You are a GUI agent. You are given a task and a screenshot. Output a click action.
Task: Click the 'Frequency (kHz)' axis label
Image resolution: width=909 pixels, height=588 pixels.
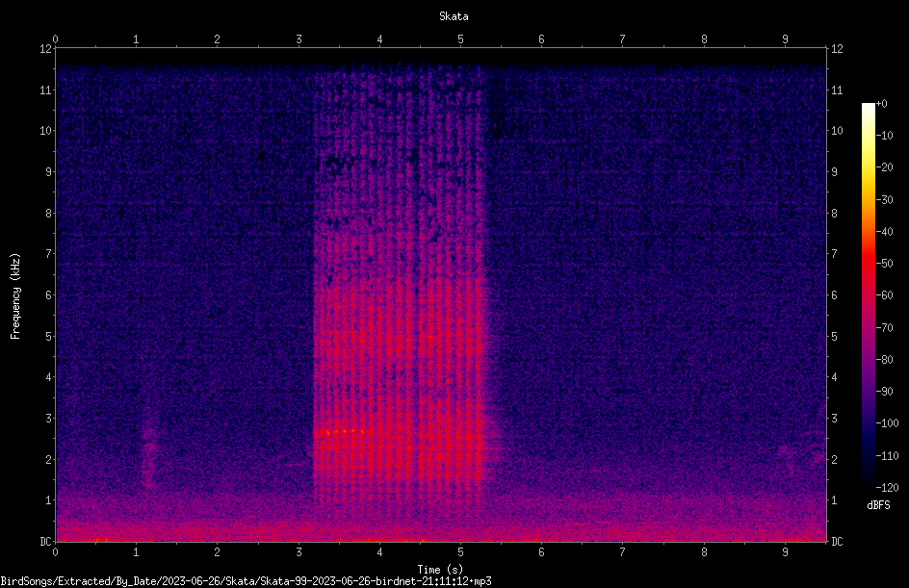click(15, 295)
